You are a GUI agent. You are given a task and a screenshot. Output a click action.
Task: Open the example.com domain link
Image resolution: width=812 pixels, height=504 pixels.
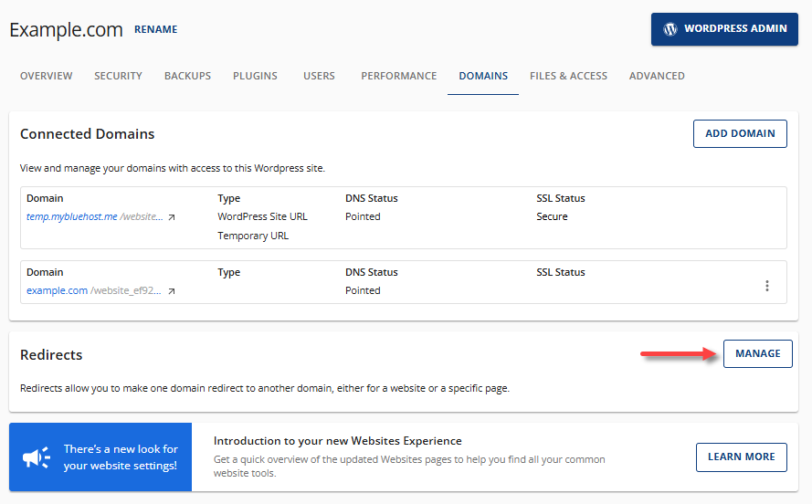57,291
